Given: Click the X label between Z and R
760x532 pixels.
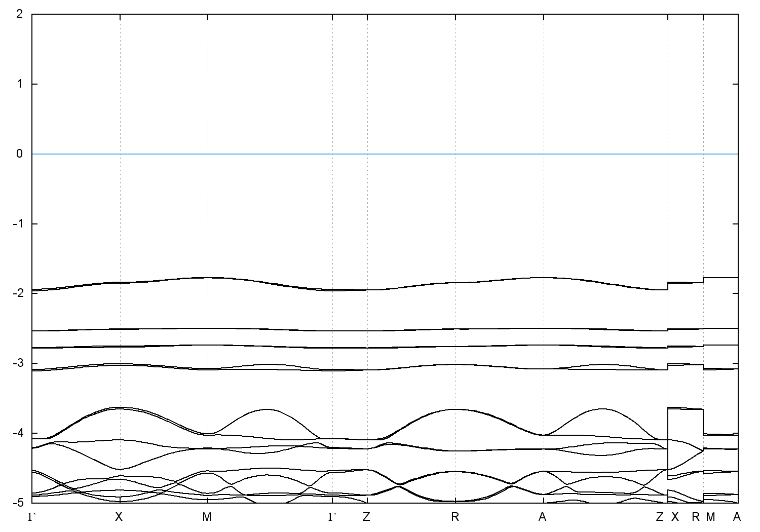Looking at the screenshot, I should click(675, 517).
